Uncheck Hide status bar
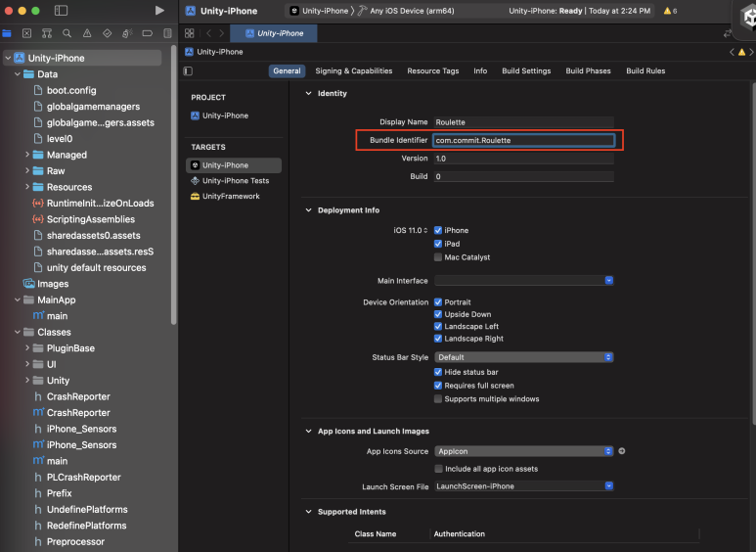 438,372
